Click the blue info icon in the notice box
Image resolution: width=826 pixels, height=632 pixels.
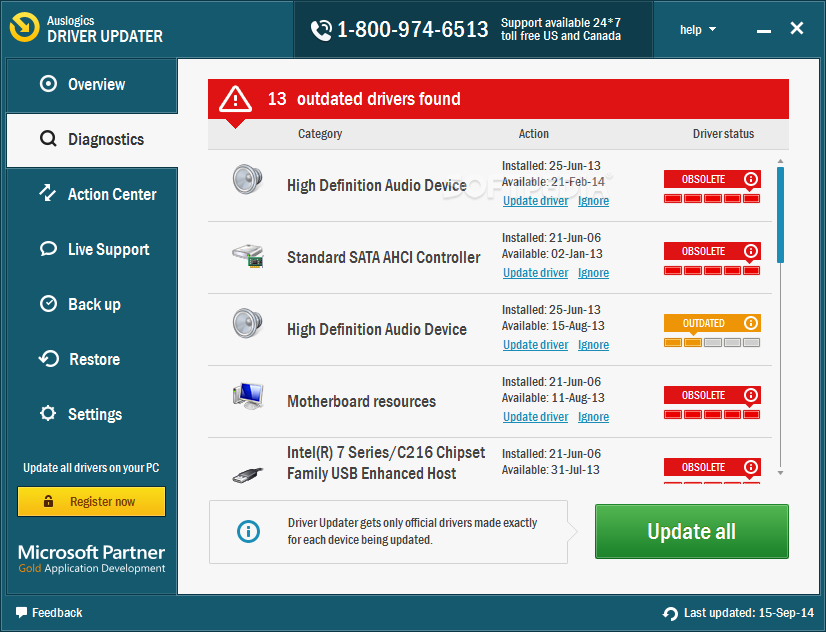[248, 531]
